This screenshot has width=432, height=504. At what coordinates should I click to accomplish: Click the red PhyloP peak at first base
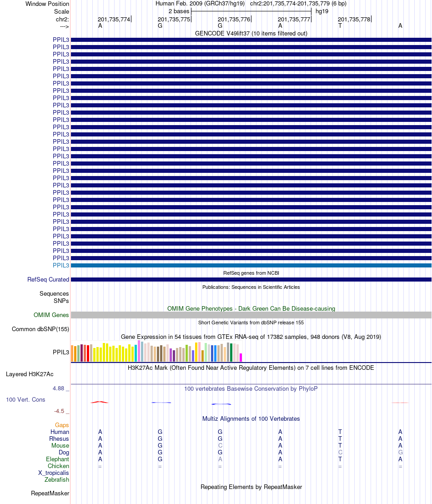100,402
